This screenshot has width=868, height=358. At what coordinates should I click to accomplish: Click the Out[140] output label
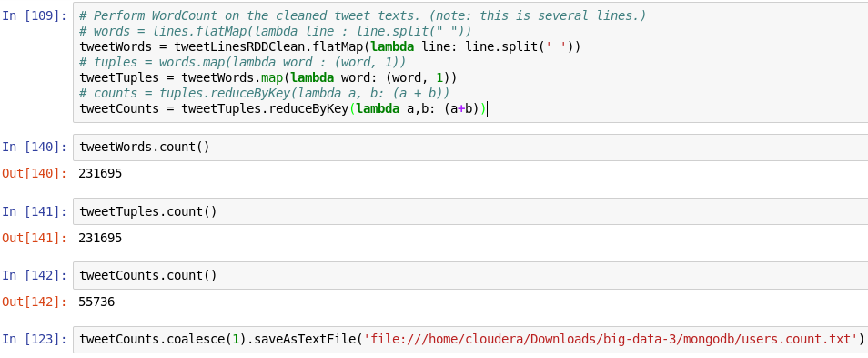click(35, 174)
